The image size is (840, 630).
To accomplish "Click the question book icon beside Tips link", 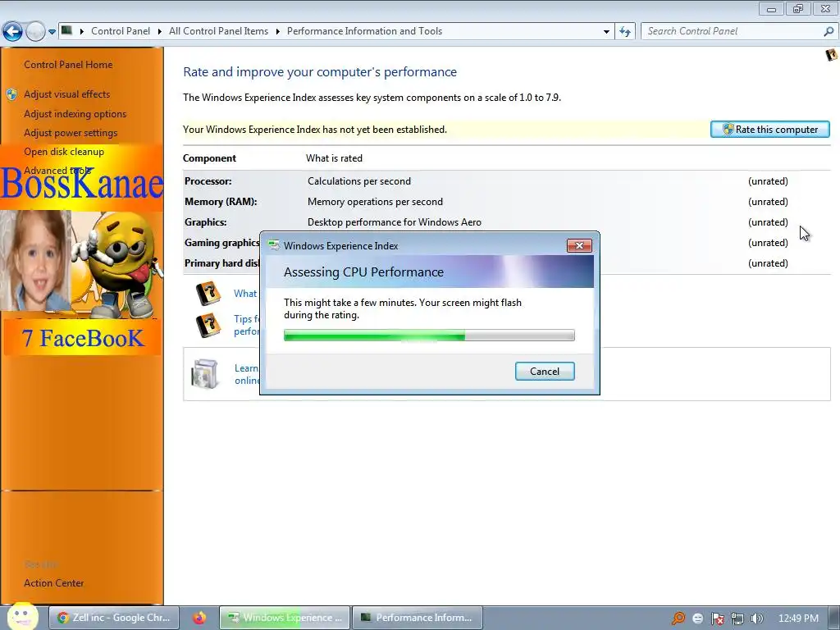I will coord(208,325).
